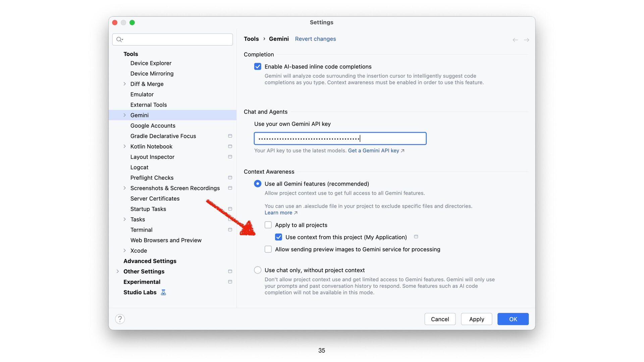Uncheck Use context from this project
The height and width of the screenshot is (362, 644).
coord(278,237)
